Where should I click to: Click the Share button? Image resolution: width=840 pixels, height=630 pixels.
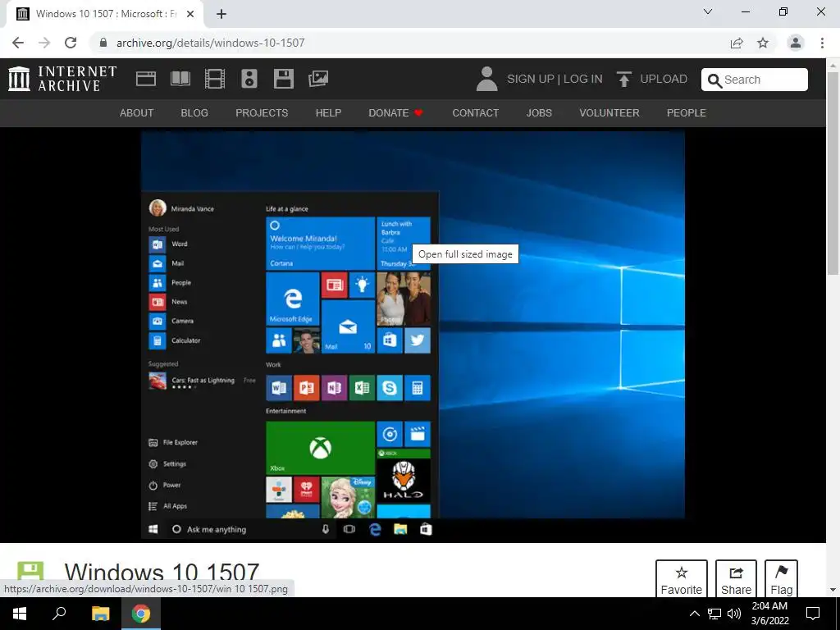coord(736,578)
